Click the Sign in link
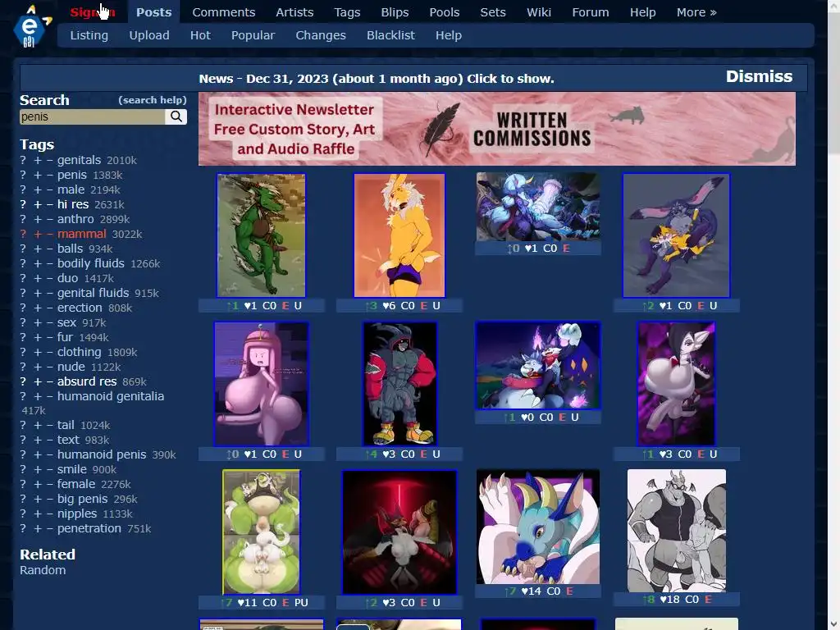Screen dimensions: 840x630 tap(93, 12)
